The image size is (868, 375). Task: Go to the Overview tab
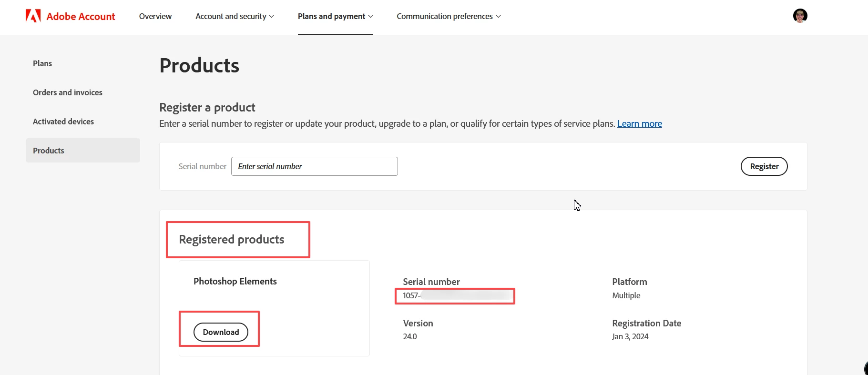click(x=155, y=16)
